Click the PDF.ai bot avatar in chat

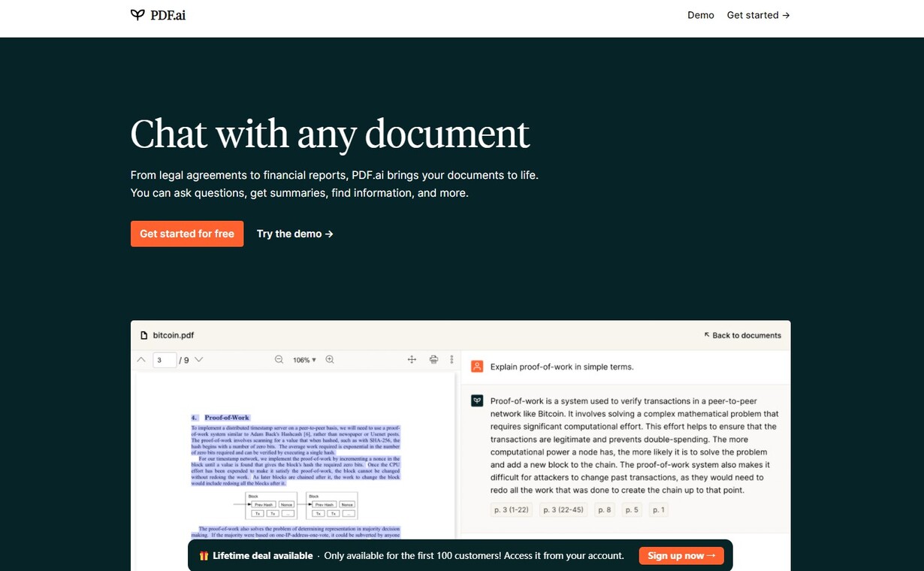477,401
